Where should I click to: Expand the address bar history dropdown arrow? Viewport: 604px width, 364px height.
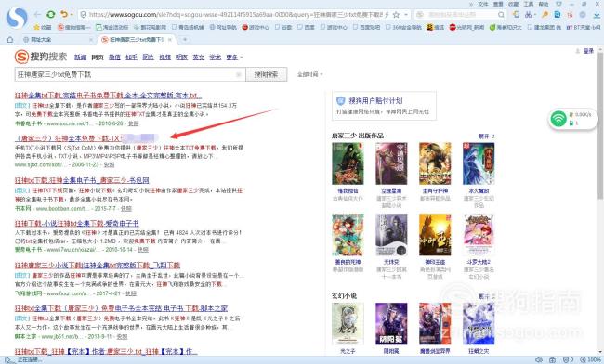click(406, 15)
